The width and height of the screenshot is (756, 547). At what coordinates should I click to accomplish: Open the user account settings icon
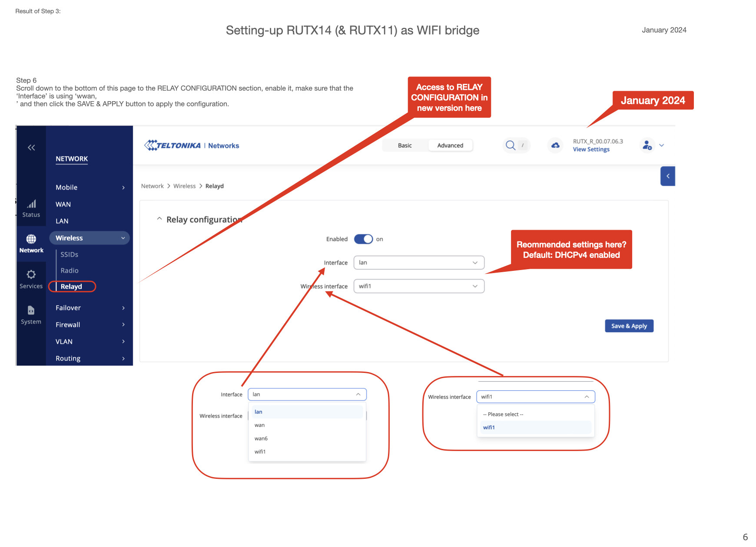[x=647, y=145]
